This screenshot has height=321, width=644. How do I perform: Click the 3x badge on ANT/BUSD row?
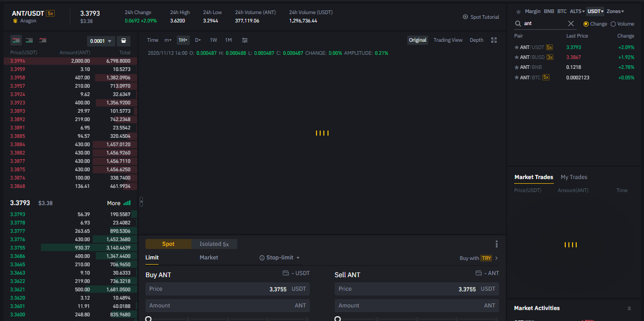pyautogui.click(x=550, y=57)
